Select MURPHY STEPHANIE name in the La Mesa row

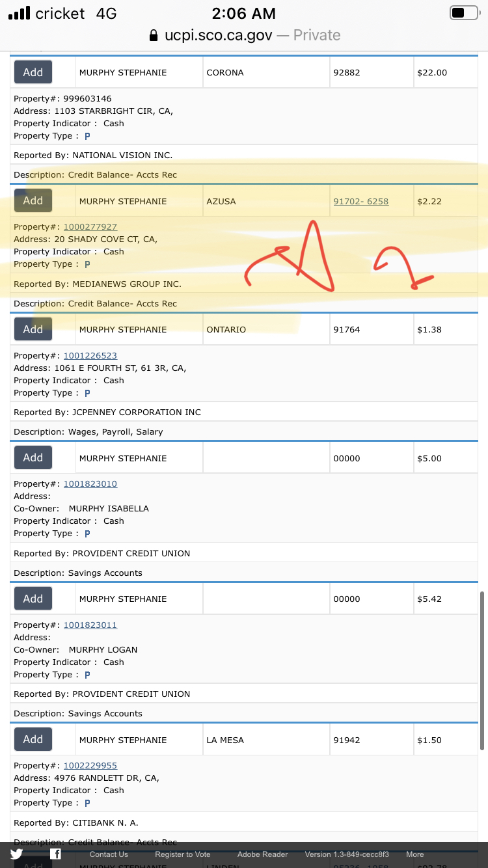click(x=123, y=740)
